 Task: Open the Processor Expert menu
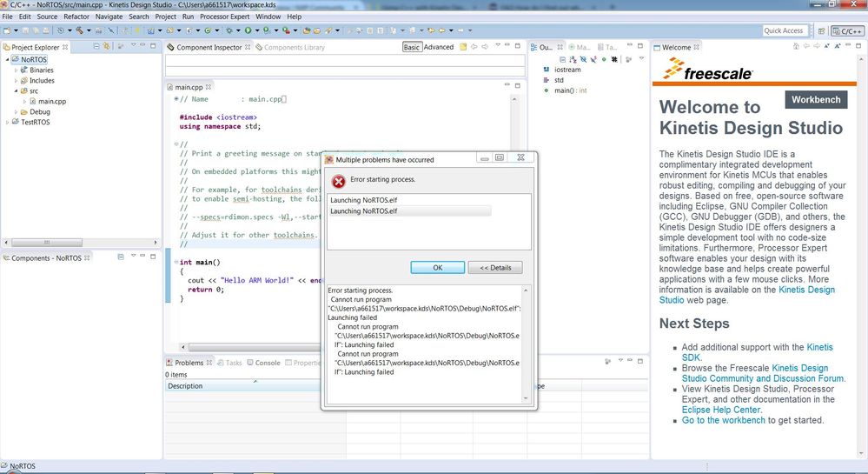(x=224, y=17)
